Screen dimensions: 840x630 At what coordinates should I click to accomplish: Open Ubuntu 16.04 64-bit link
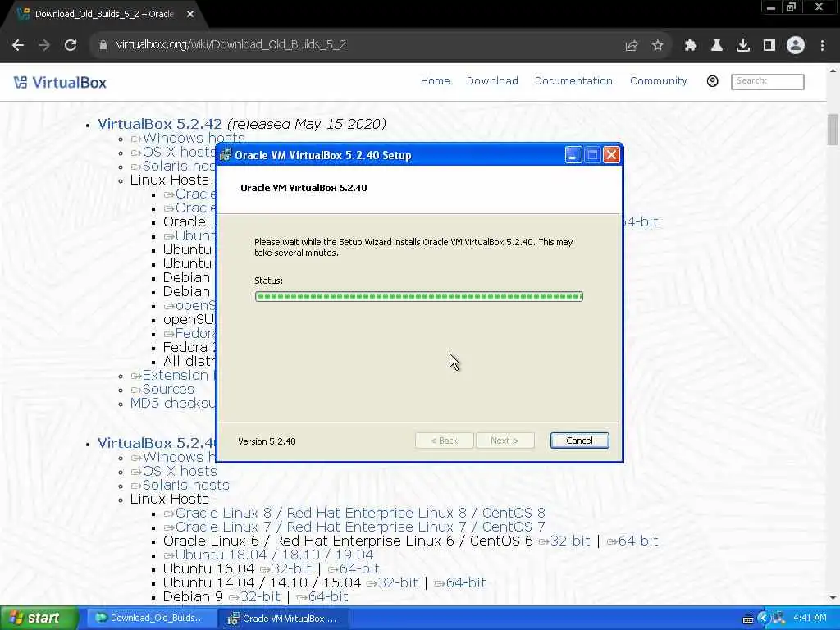354,569
